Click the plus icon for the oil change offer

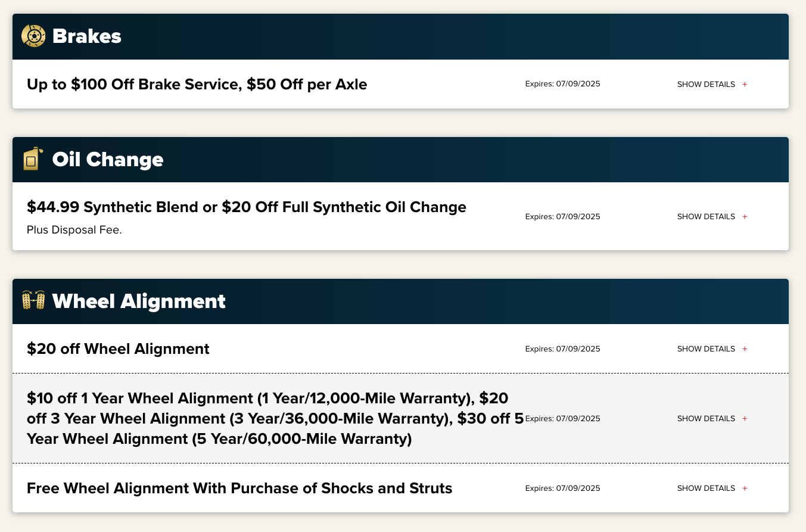pos(745,217)
